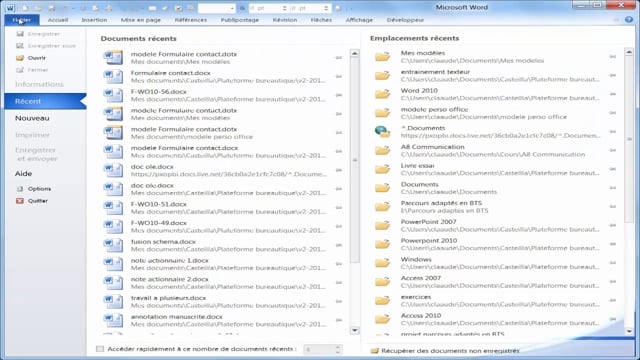Click the recent documents list scrollbar down arrow

point(355,331)
